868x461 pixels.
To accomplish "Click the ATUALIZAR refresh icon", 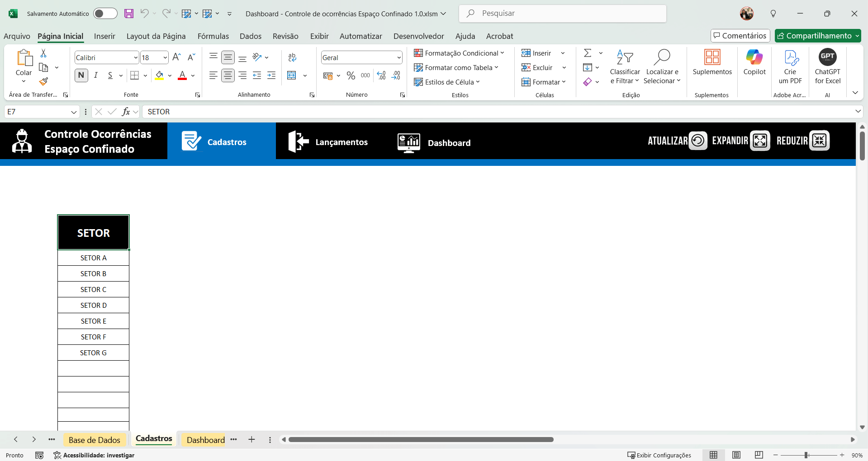I will coord(698,141).
